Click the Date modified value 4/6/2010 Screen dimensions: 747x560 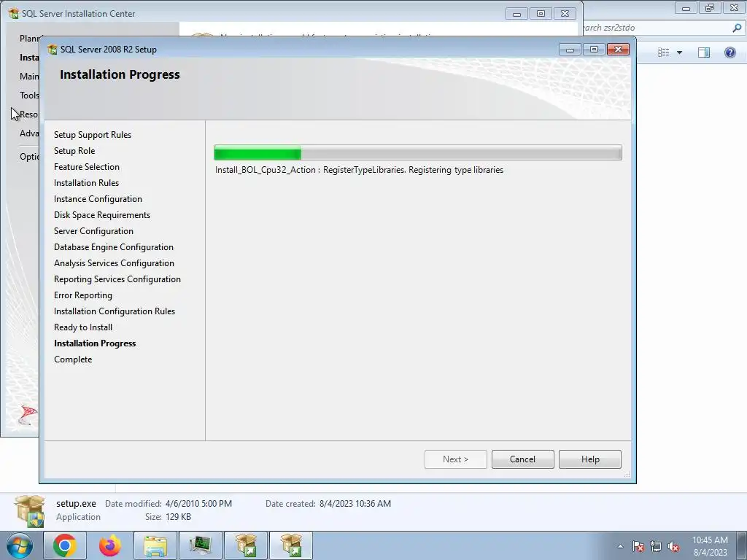click(x=198, y=503)
